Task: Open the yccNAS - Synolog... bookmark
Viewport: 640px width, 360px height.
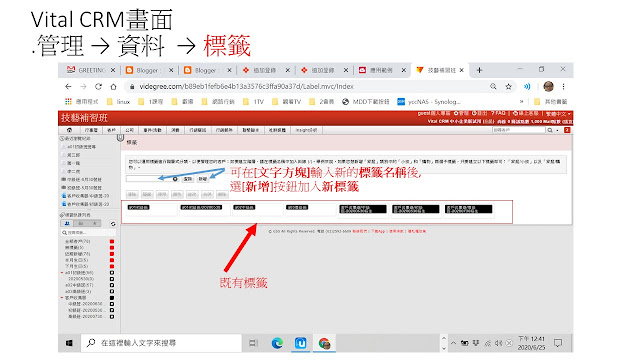Action: [x=429, y=102]
